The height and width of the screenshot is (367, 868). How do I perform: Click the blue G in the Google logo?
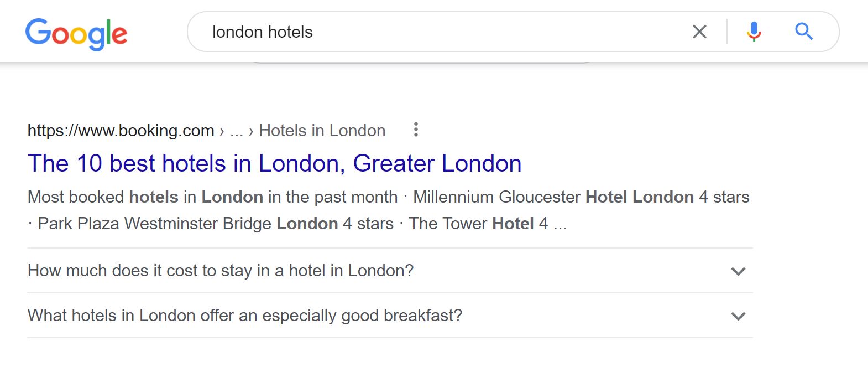click(37, 33)
